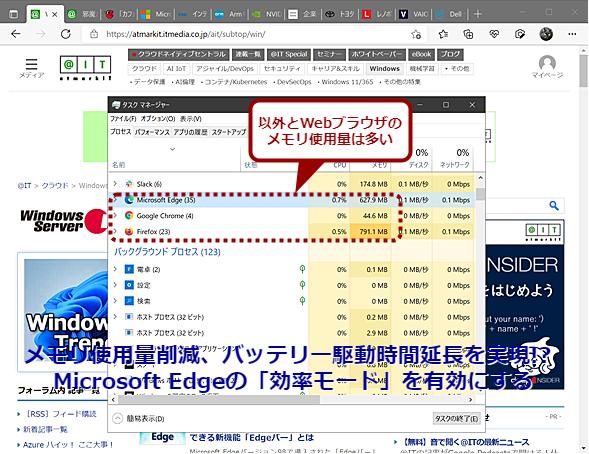Expand the Slack (6) process group

pos(115,184)
